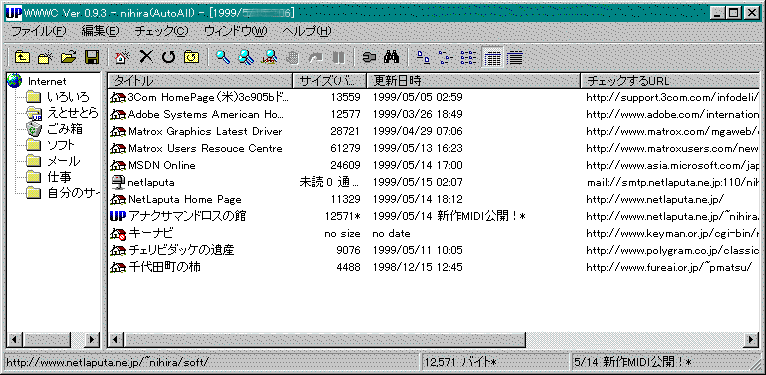Select the 自分のサ folder

click(73, 193)
